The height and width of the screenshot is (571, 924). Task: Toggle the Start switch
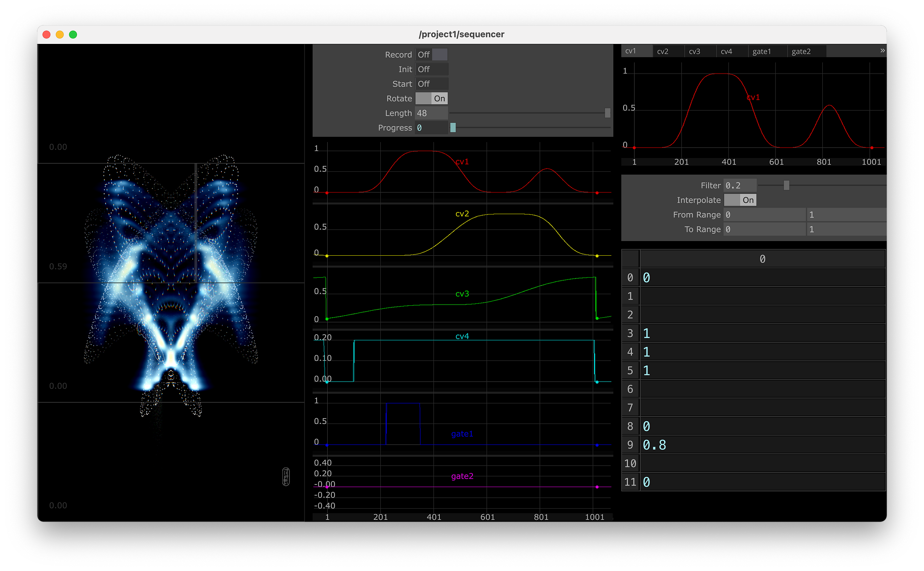click(432, 84)
